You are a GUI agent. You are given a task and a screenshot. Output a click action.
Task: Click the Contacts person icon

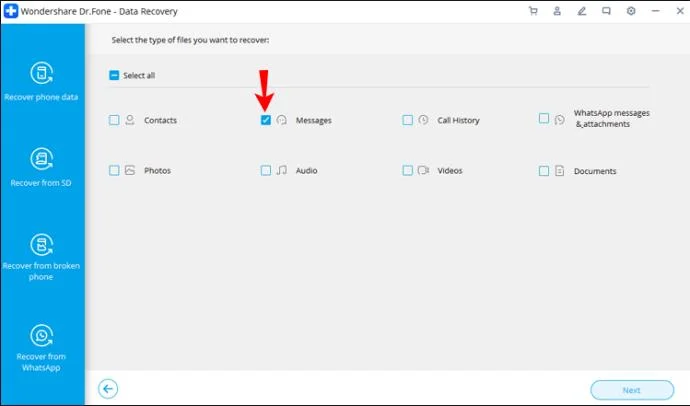pyautogui.click(x=130, y=120)
